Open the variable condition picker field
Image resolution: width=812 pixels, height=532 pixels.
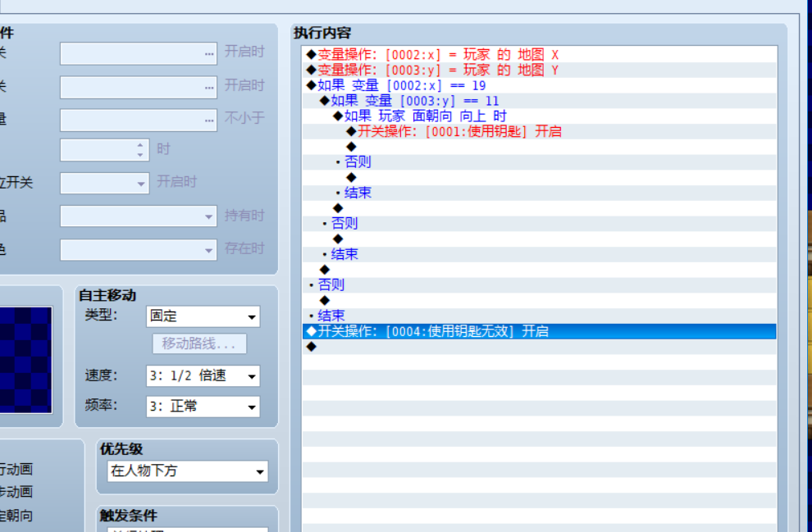tap(139, 120)
